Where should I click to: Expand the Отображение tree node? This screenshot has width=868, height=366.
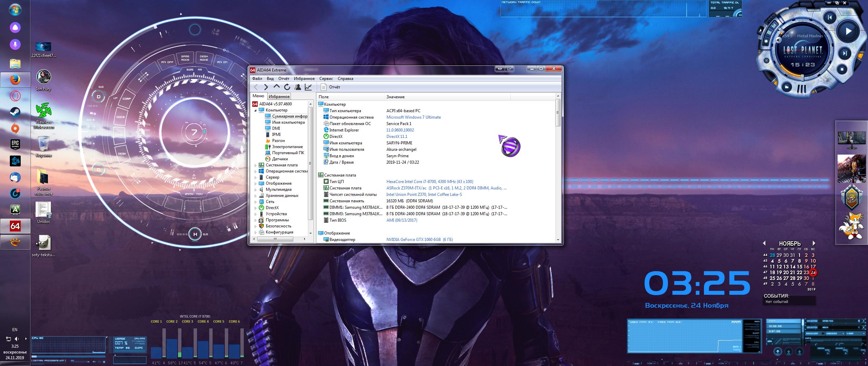[256, 184]
